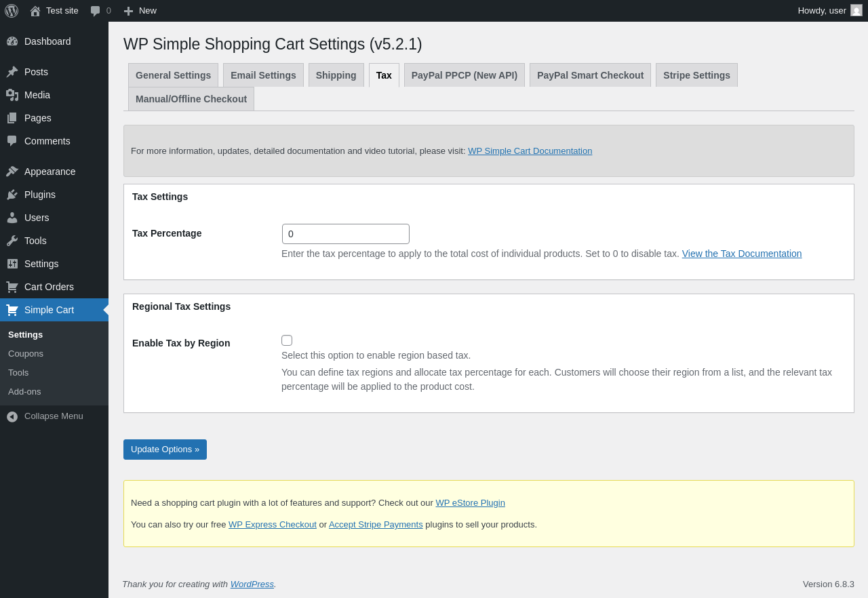Click the user avatar icon
Screen dimensions: 868x598
[856, 10]
